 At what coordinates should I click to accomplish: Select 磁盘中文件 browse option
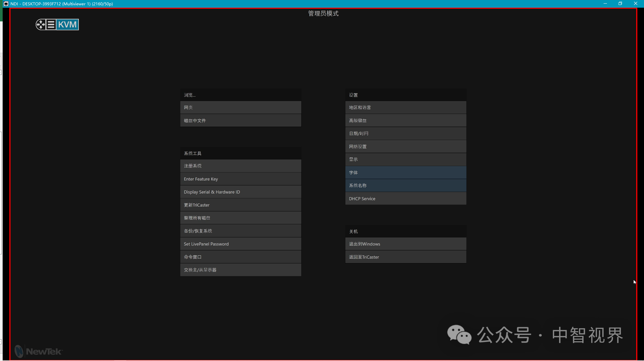240,120
